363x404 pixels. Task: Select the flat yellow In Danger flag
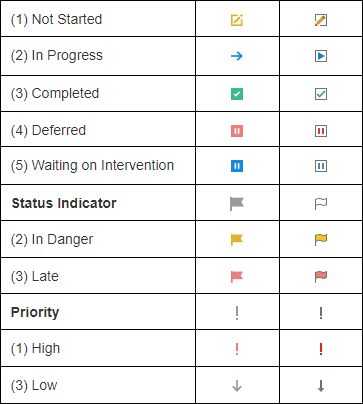pos(237,240)
